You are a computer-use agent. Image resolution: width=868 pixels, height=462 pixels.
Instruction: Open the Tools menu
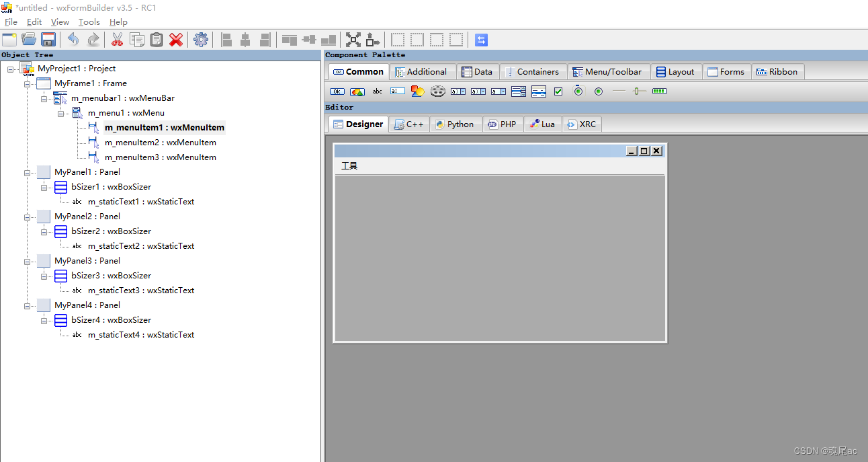pyautogui.click(x=89, y=22)
